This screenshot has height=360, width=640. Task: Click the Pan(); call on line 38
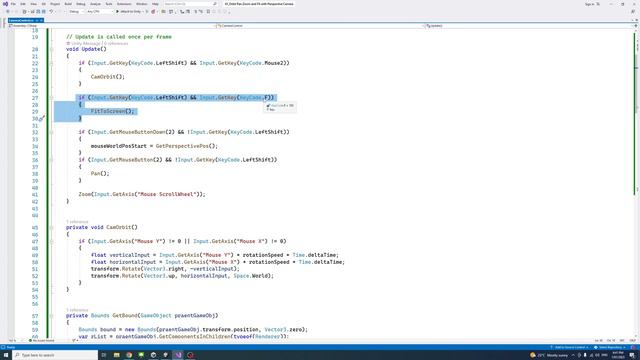(x=100, y=173)
